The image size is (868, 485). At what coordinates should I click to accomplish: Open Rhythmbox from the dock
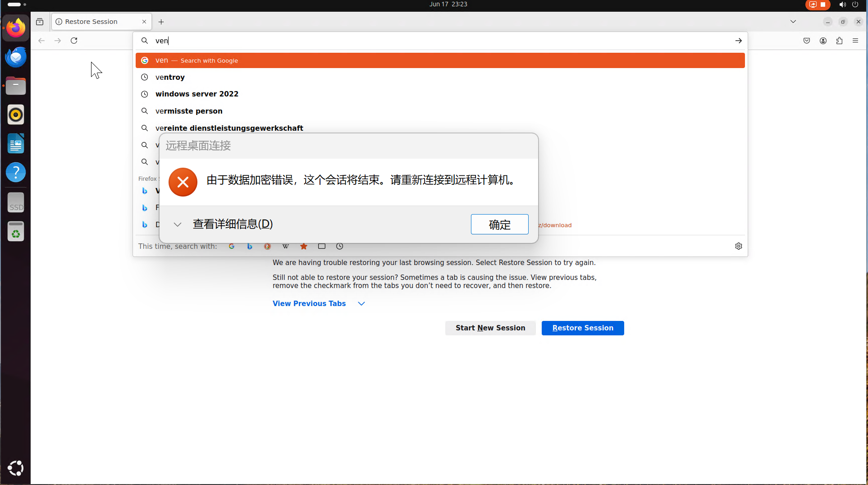[x=16, y=114]
